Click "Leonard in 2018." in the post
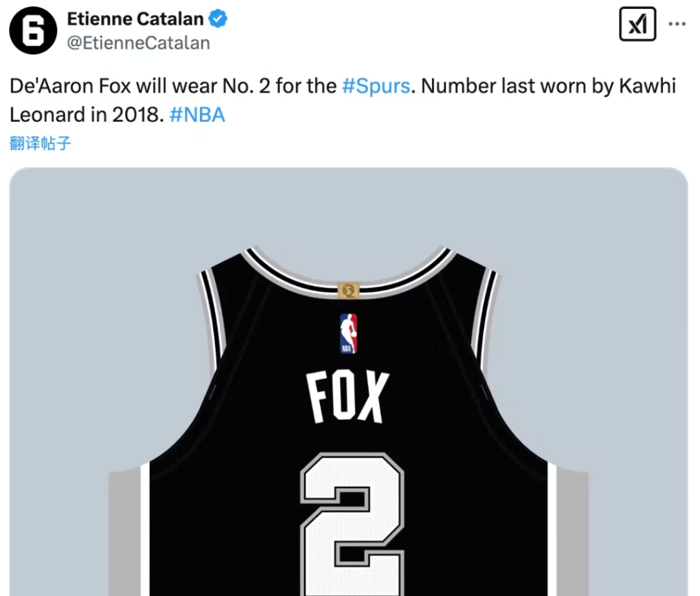 click(87, 114)
